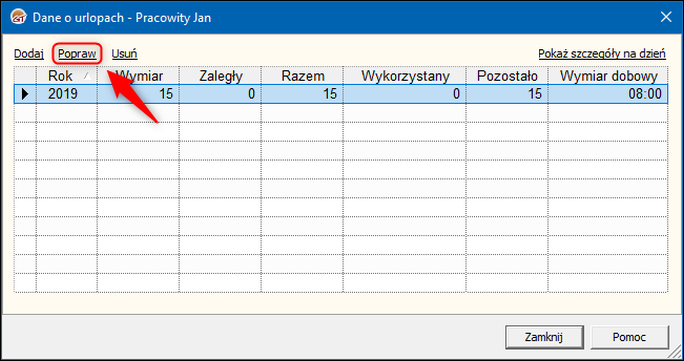
Task: Click the Pozostało cell showing 15
Action: pyautogui.click(x=507, y=94)
